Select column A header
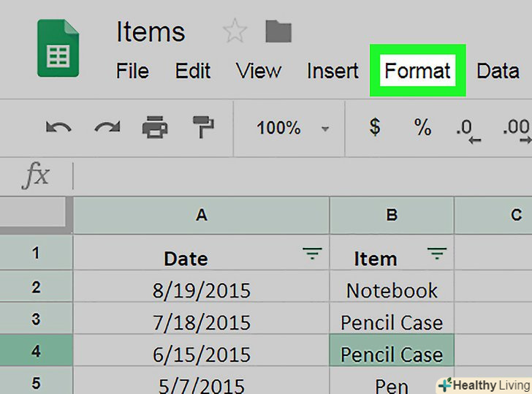Screen dimensions: 532x394 pos(201,215)
